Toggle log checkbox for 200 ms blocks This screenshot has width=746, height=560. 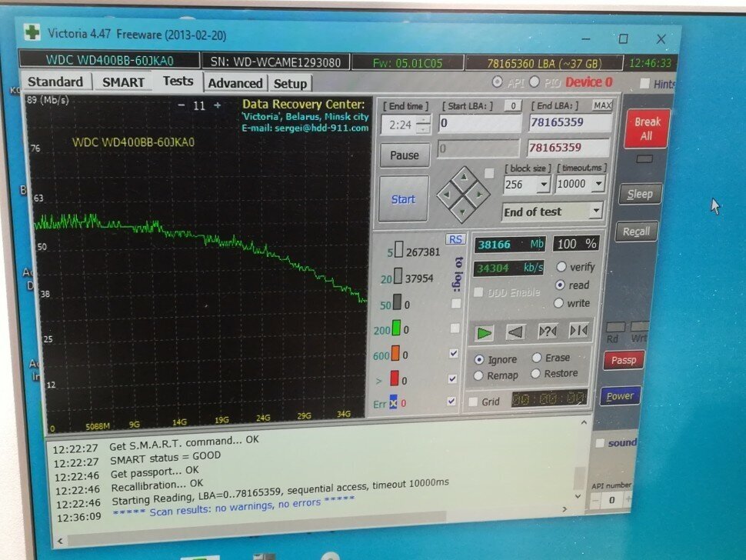(x=455, y=328)
